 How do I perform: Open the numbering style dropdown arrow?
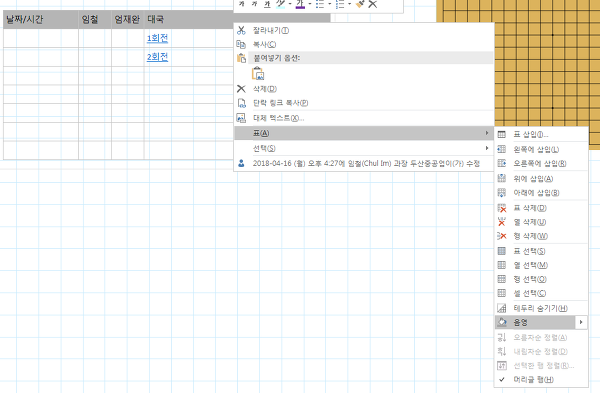point(349,4)
